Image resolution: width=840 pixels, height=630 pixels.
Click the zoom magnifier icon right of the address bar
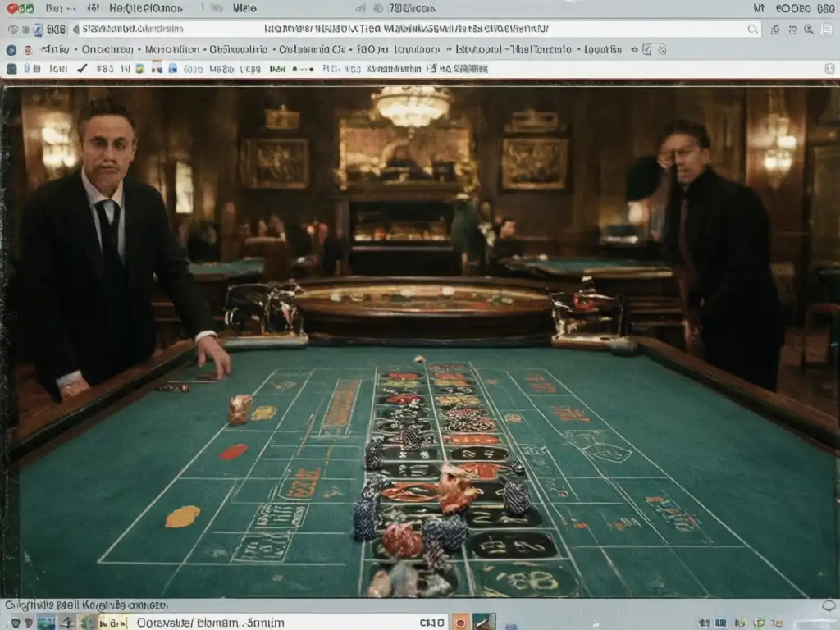(x=809, y=30)
